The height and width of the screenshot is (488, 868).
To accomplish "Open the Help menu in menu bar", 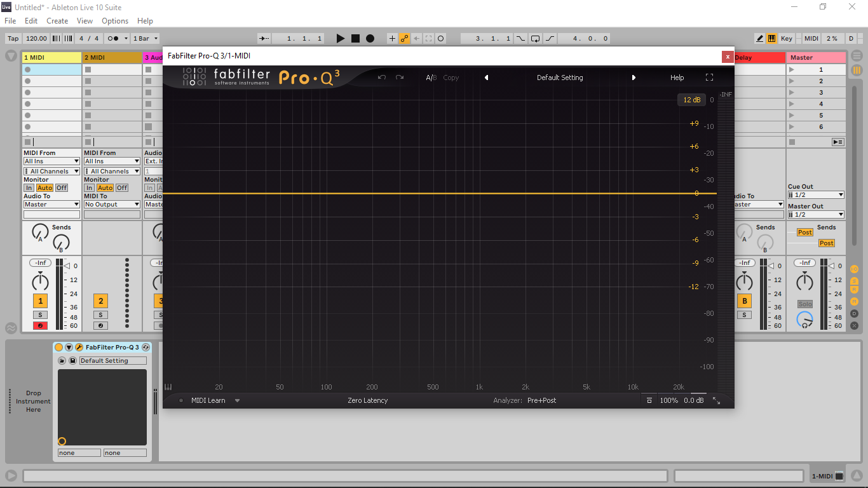I will click(145, 21).
